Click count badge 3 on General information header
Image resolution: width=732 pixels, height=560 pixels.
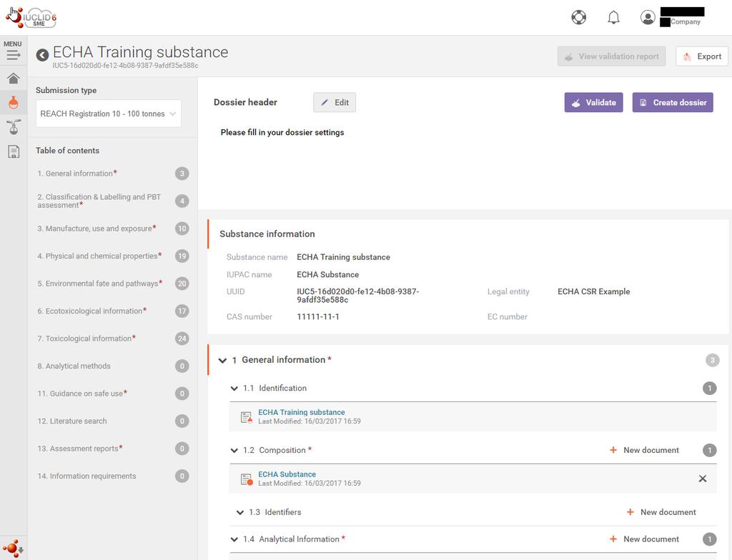click(712, 360)
